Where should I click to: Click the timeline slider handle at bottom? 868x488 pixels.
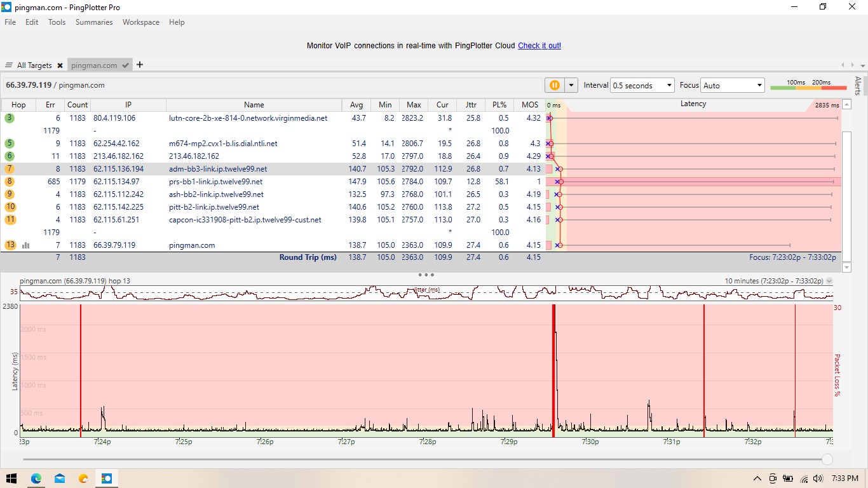tap(827, 459)
